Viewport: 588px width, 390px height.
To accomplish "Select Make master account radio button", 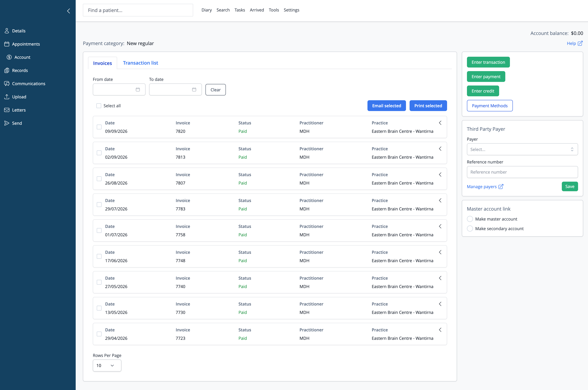I will point(470,219).
